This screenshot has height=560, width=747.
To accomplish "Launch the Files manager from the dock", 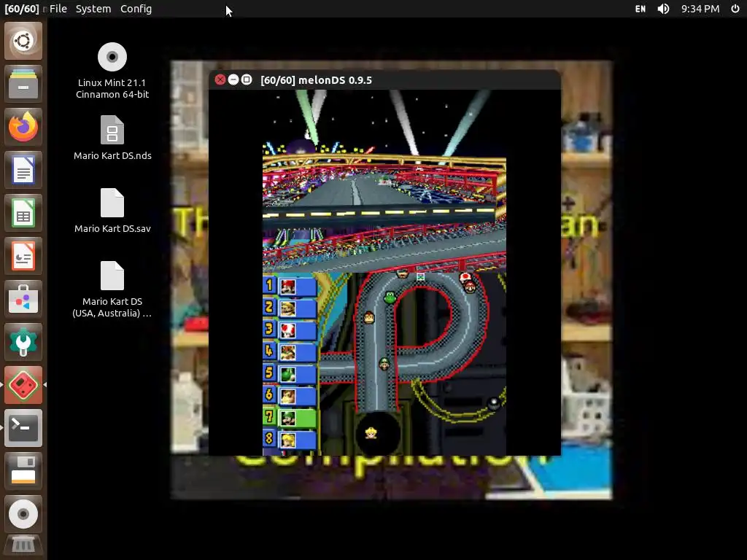I will [x=23, y=84].
